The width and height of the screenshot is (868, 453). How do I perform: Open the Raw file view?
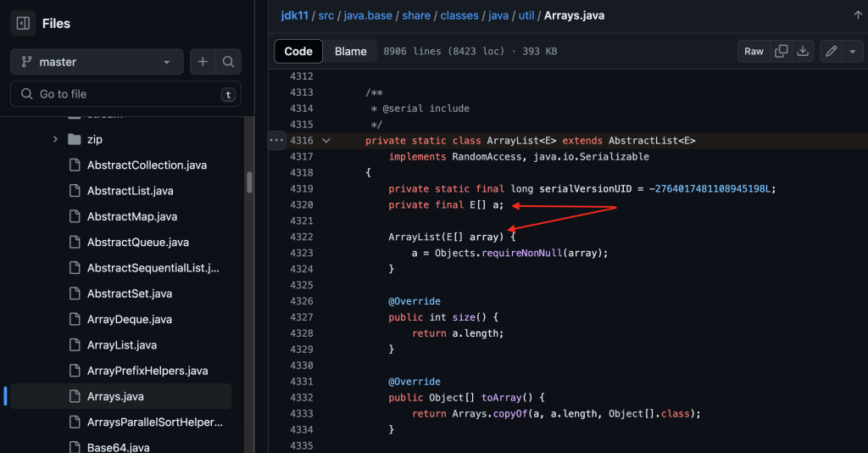tap(754, 51)
